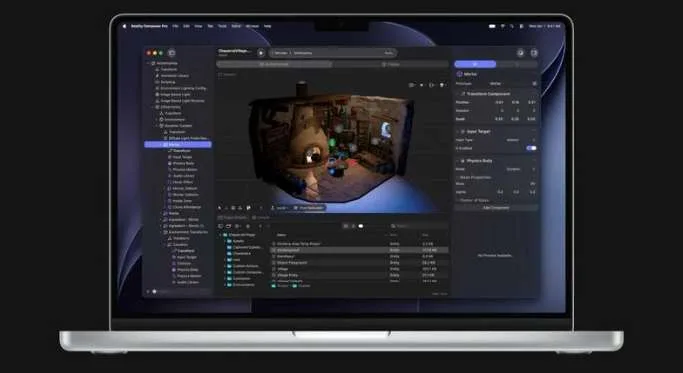Select Animation Library in the hierarchy

point(175,75)
